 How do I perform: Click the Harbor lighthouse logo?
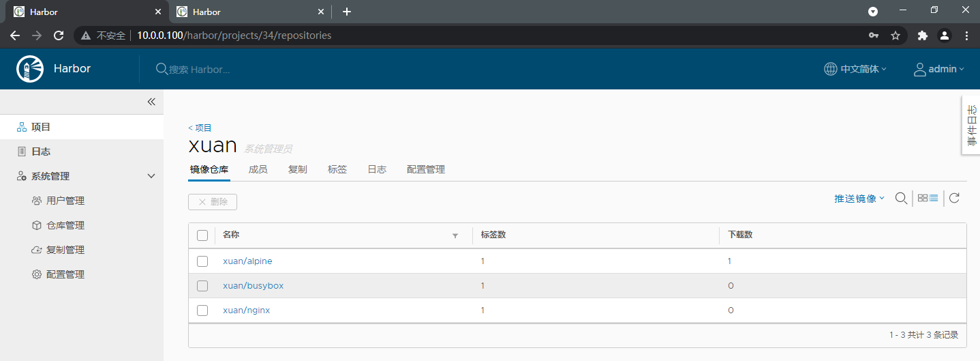point(30,69)
